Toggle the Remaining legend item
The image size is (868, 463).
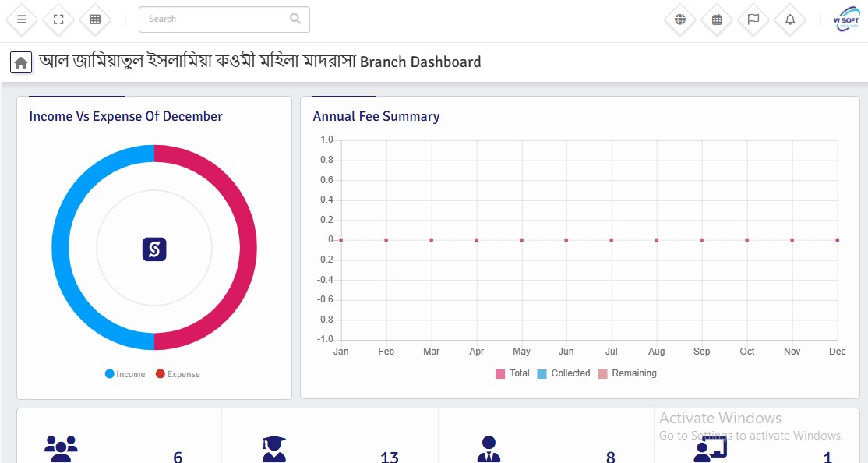(x=627, y=373)
